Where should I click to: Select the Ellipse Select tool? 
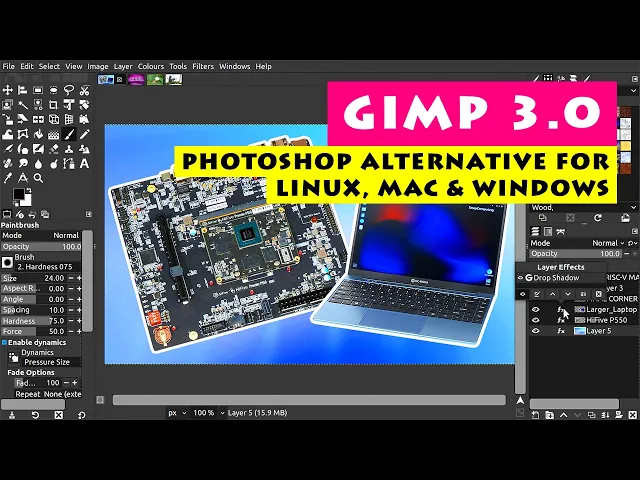tap(53, 90)
